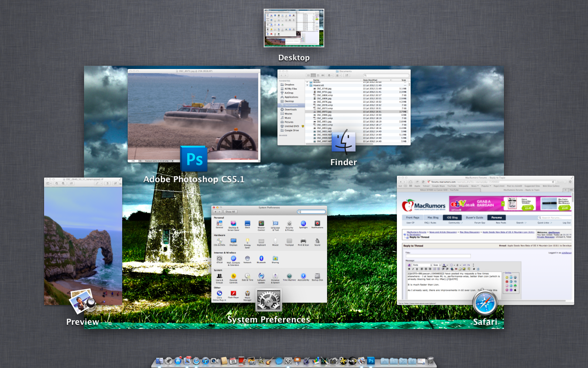
Task: Open Spotlight preference pane
Action: 303,225
